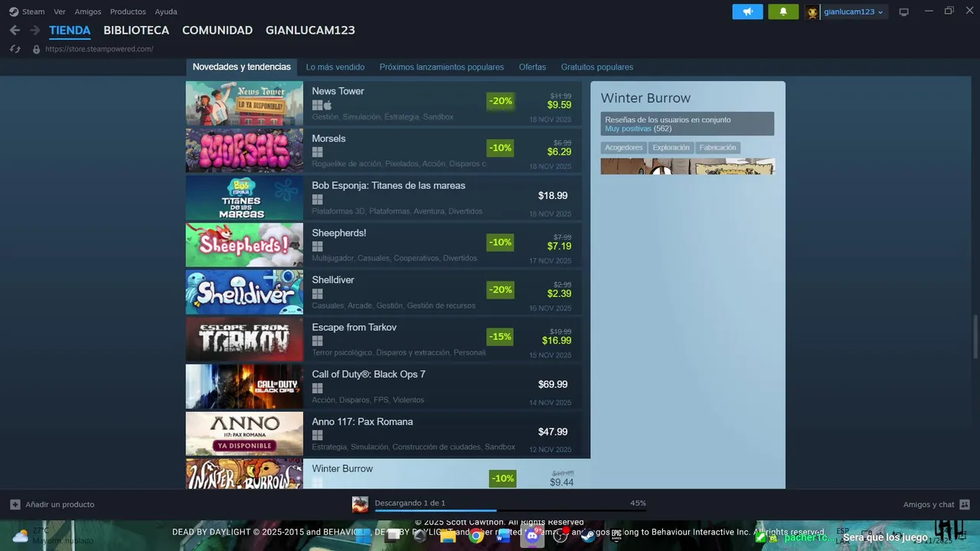Open the Sheepherds! game thumbnail
Image resolution: width=980 pixels, height=551 pixels.
pyautogui.click(x=244, y=245)
